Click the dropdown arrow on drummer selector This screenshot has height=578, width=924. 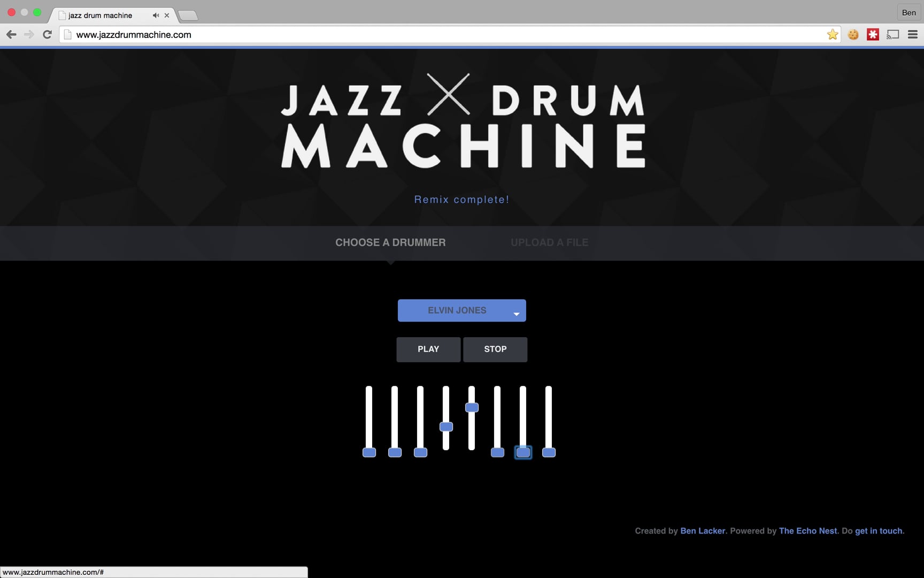515,312
